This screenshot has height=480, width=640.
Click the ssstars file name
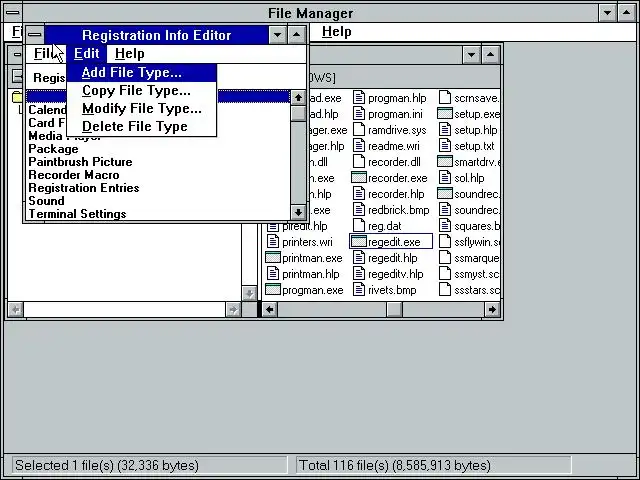477,290
